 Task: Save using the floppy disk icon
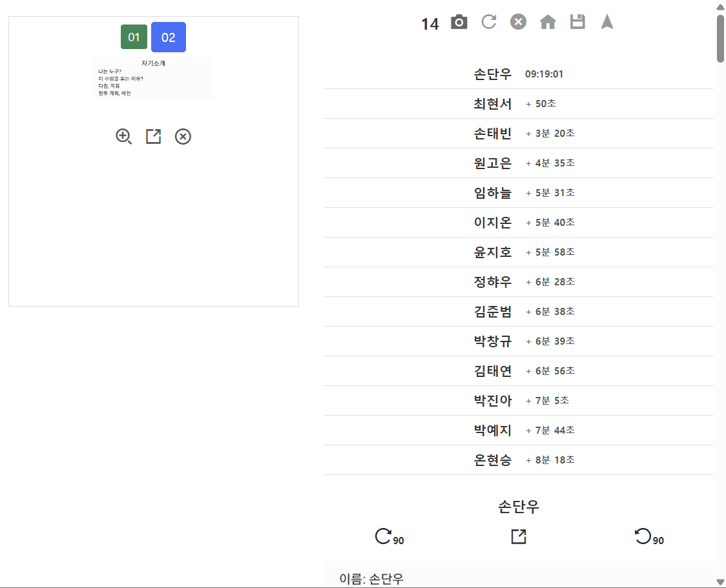pyautogui.click(x=577, y=22)
